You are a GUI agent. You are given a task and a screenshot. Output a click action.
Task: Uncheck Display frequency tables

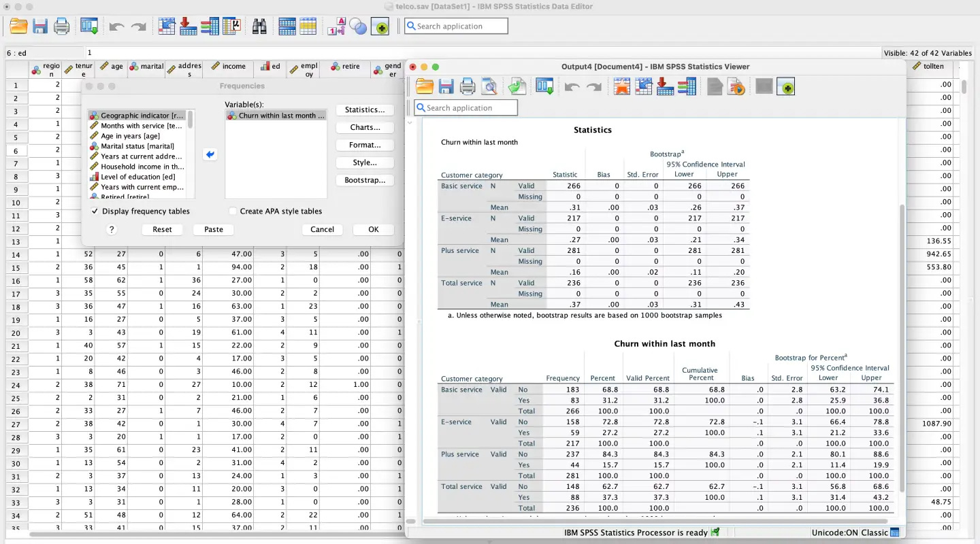95,211
